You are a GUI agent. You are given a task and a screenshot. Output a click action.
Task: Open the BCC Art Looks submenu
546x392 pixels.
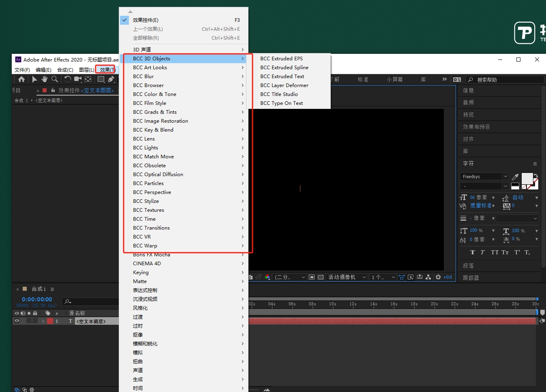click(184, 67)
